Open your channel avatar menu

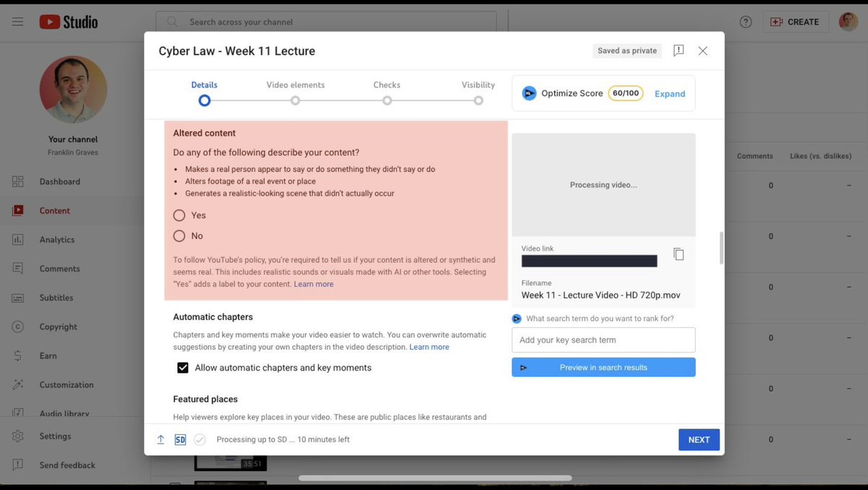847,21
